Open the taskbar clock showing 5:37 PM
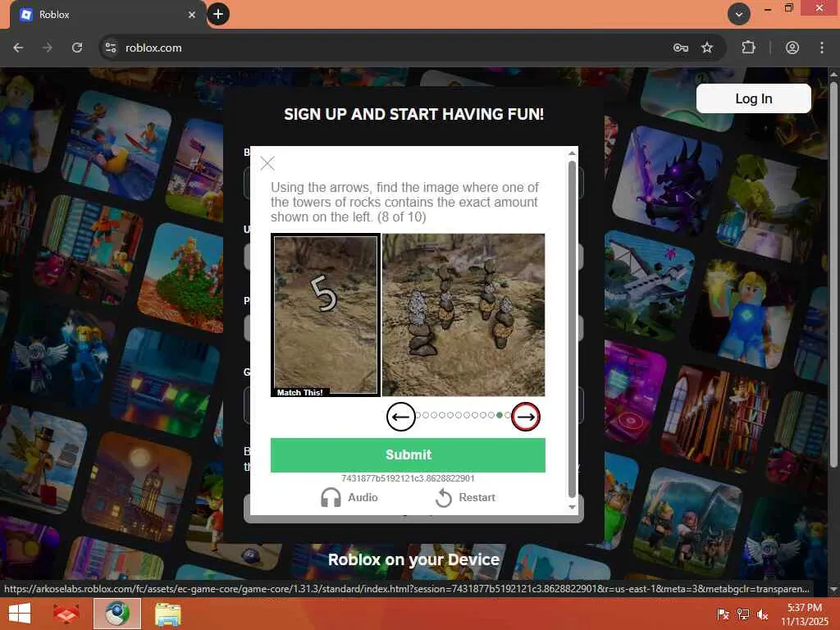This screenshot has height=630, width=840. [804, 614]
